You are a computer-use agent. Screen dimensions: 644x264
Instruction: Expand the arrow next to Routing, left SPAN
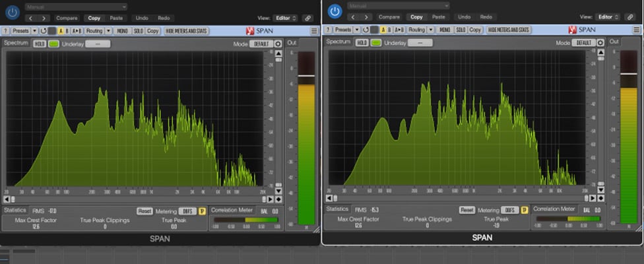(108, 31)
